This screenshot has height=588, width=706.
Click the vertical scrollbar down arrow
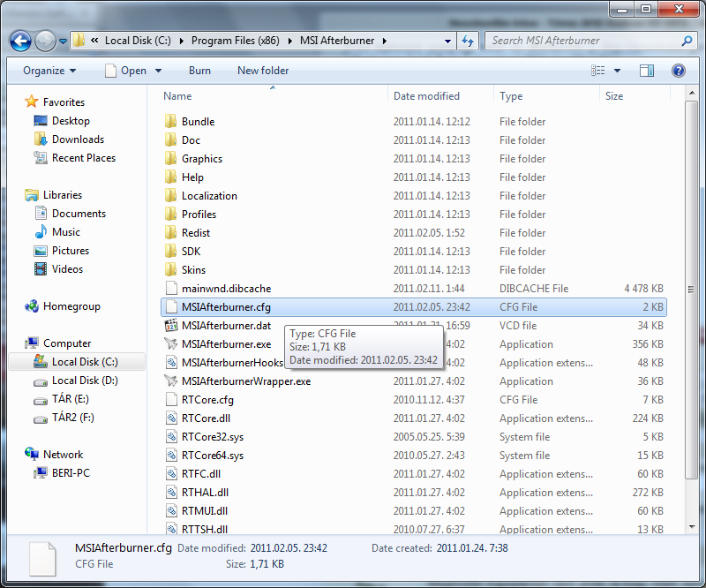click(x=691, y=526)
